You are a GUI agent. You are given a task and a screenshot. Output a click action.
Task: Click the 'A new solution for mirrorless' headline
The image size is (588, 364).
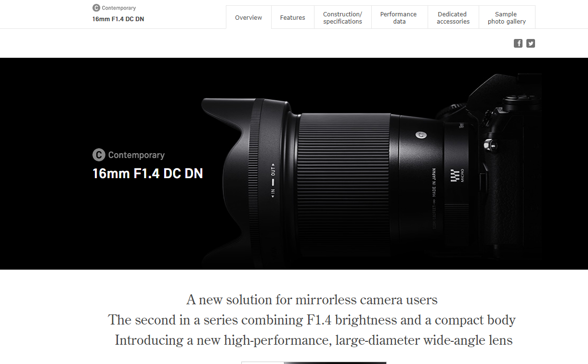312,299
